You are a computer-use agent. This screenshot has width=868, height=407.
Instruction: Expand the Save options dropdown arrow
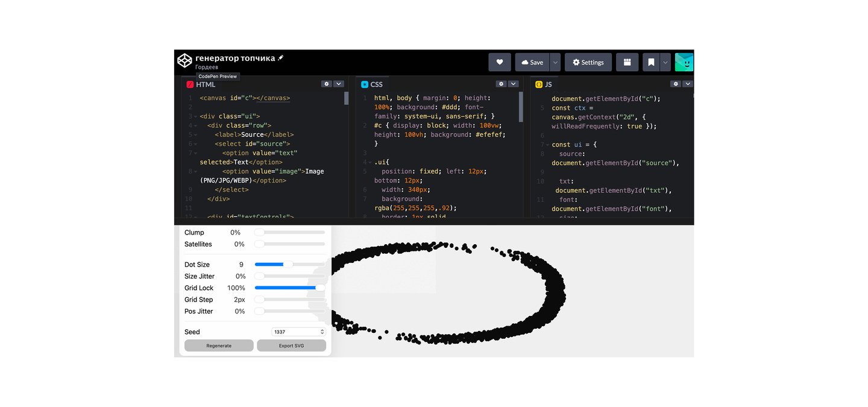555,62
